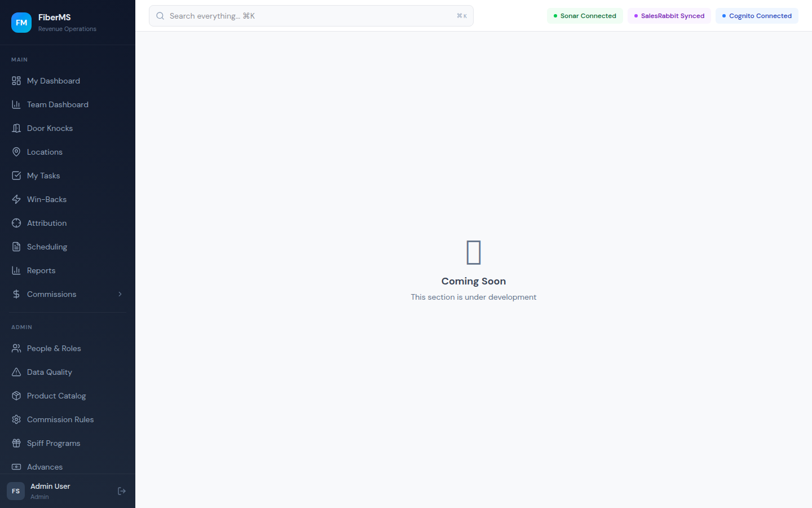Click the logout icon next to Admin User
This screenshot has height=508, width=812.
pos(122,491)
